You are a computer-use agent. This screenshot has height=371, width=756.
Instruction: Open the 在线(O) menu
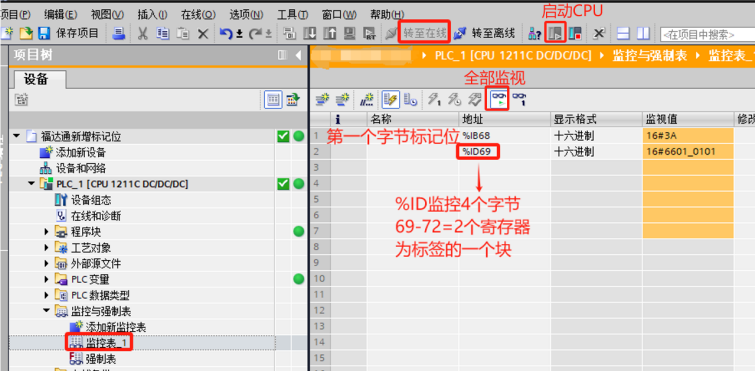(x=198, y=14)
